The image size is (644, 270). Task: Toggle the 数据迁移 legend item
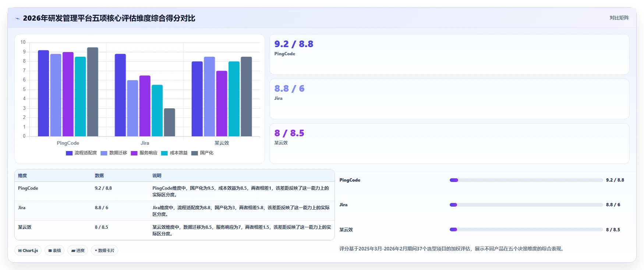(114, 153)
